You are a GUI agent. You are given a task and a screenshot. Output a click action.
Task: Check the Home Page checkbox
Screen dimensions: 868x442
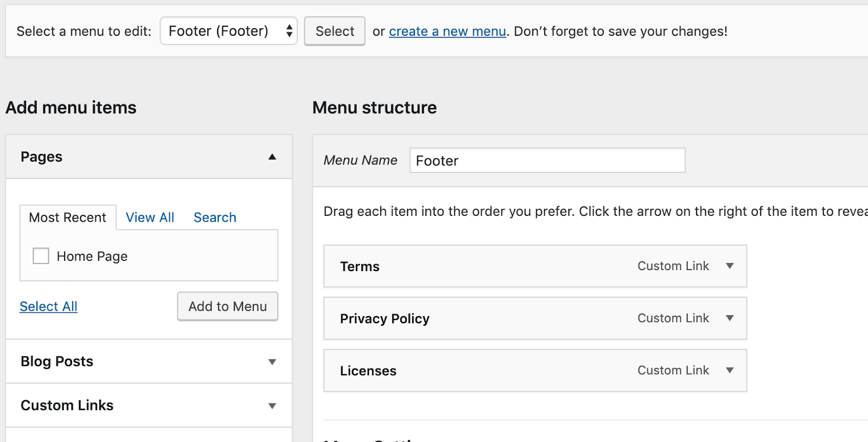pos(41,256)
